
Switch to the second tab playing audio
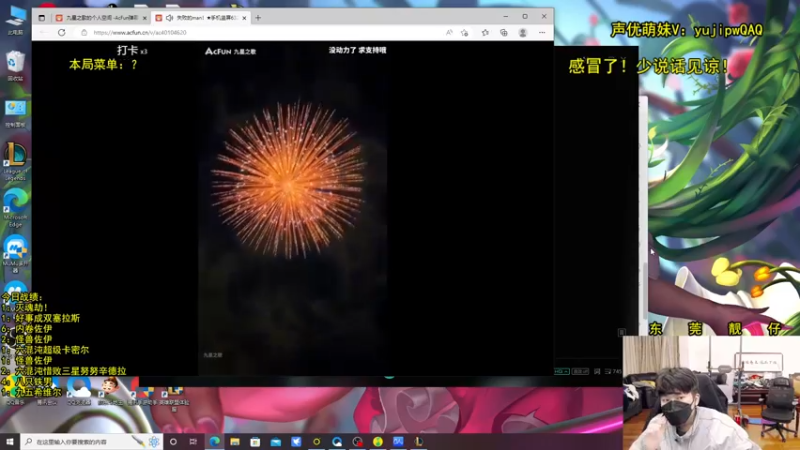[200, 17]
